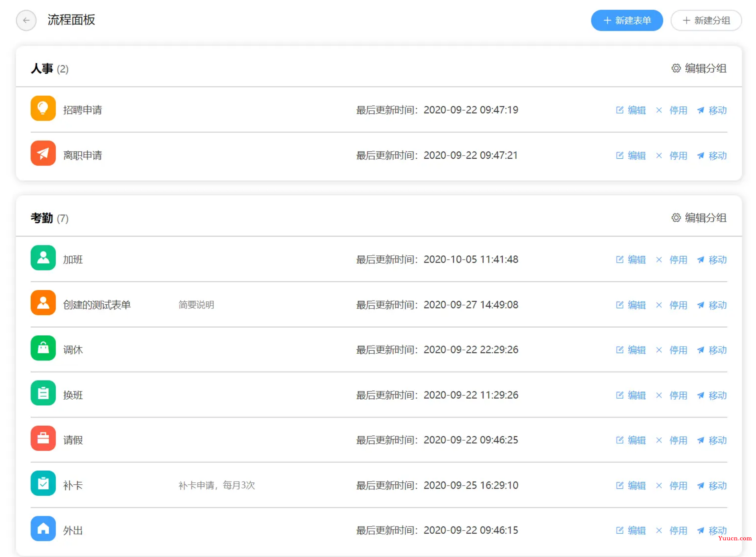Click the 外出 home icon

43,529
